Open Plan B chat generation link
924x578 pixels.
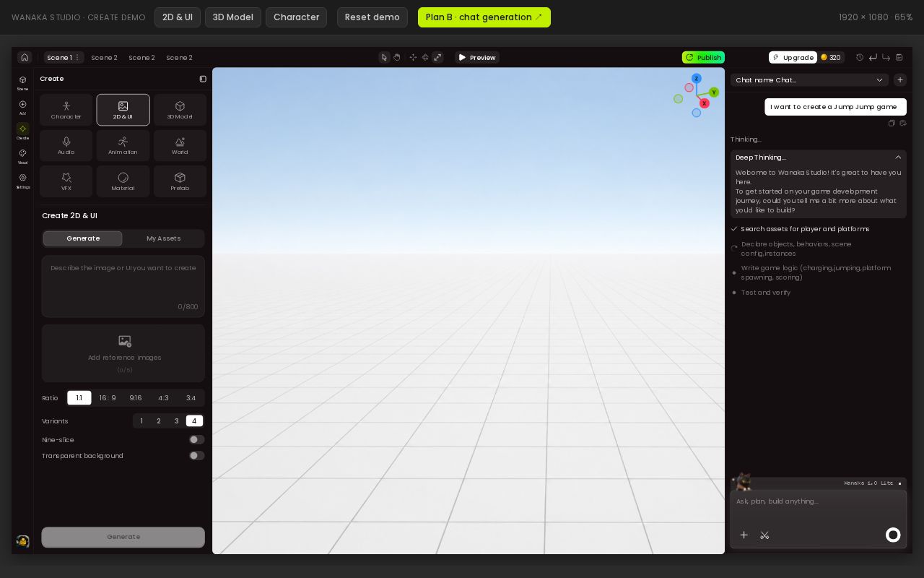(x=484, y=17)
